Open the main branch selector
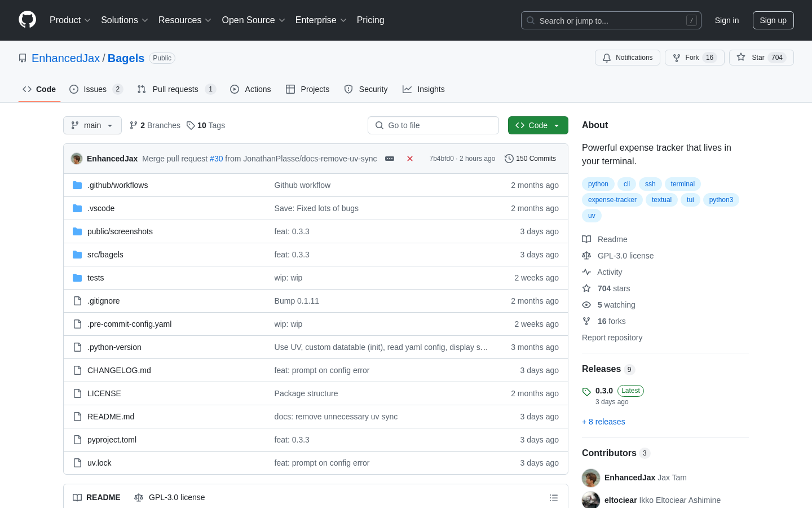Image resolution: width=812 pixels, height=508 pixels. pos(92,125)
